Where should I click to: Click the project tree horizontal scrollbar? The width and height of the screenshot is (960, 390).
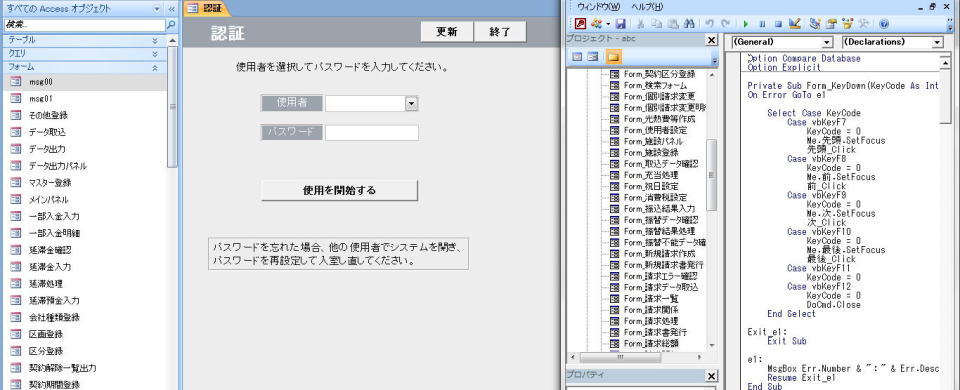[620, 357]
